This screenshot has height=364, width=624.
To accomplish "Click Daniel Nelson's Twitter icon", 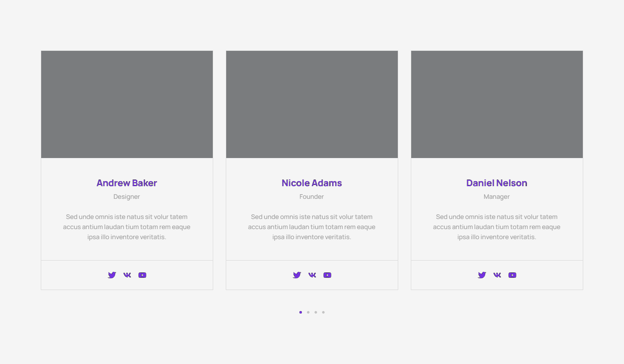I will [x=482, y=275].
